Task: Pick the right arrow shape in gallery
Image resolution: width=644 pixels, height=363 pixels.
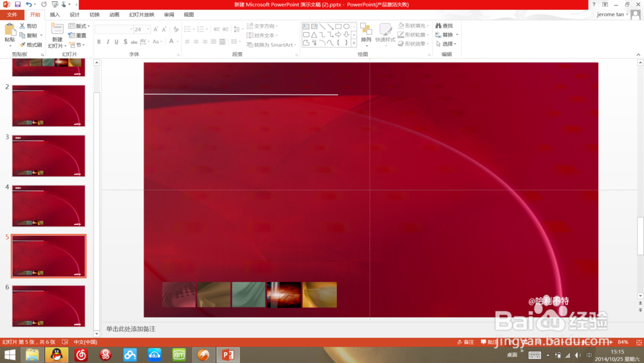Action: [338, 35]
